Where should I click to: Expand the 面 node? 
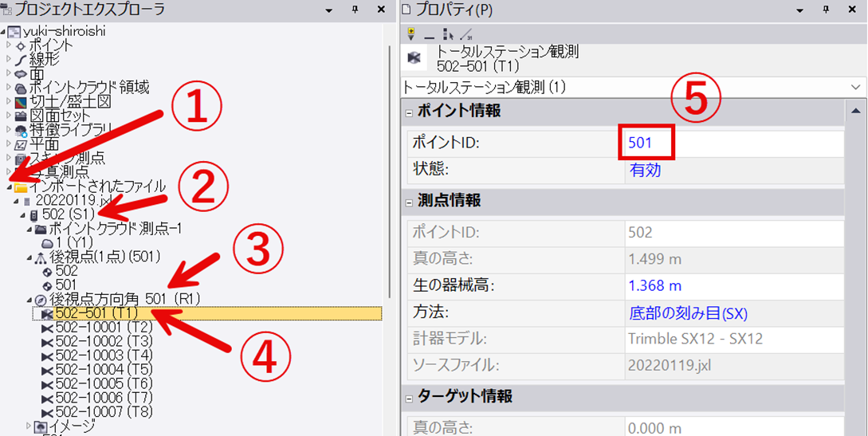click(x=9, y=73)
